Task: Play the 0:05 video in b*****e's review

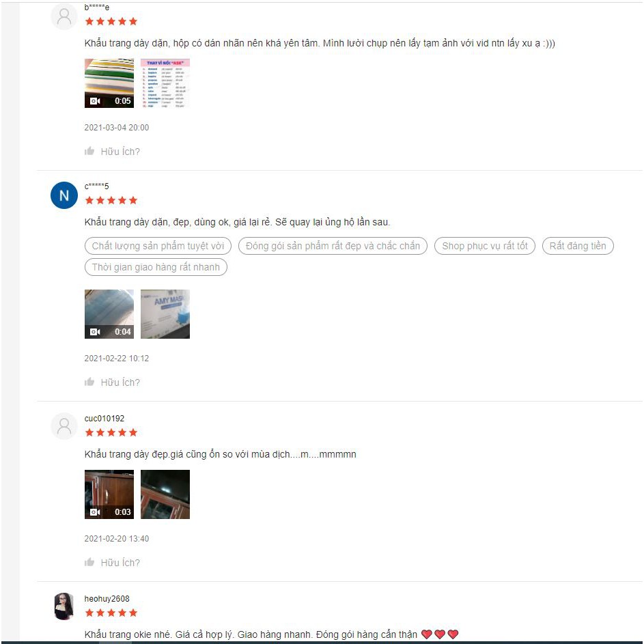Action: click(109, 83)
